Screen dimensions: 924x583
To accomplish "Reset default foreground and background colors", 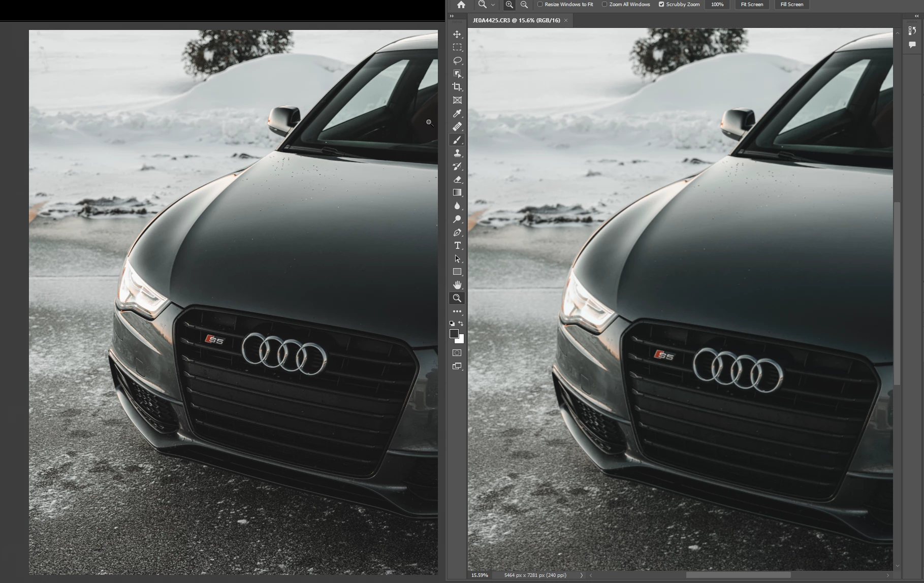I will point(452,323).
